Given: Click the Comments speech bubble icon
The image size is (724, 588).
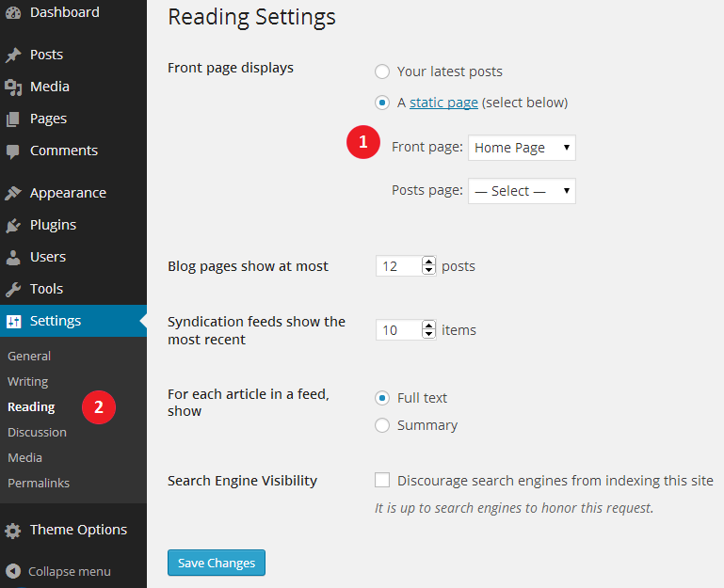Looking at the screenshot, I should (x=13, y=151).
